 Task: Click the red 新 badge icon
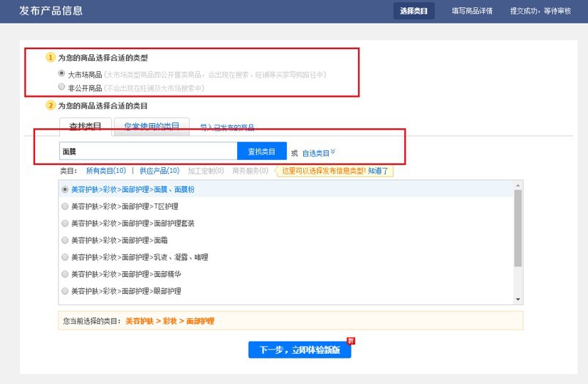[351, 341]
